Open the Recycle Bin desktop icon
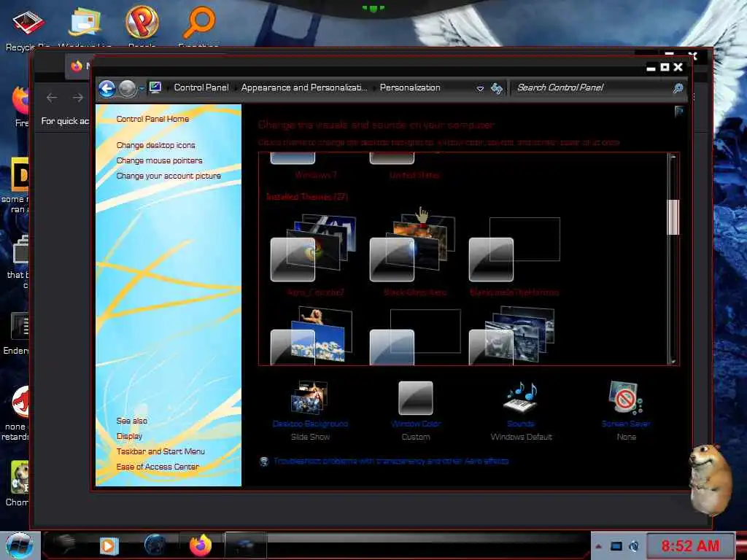Image resolution: width=747 pixels, height=560 pixels. pos(28,28)
